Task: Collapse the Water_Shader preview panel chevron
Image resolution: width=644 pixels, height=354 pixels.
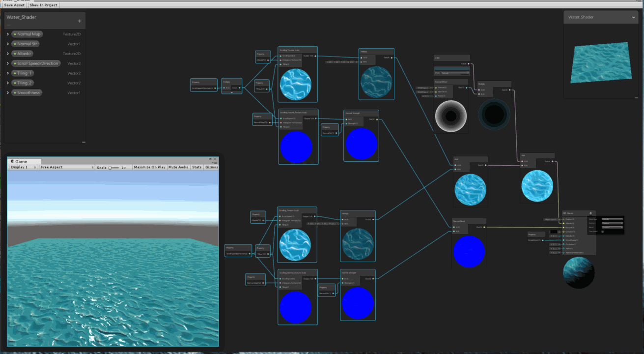Action: (634, 17)
